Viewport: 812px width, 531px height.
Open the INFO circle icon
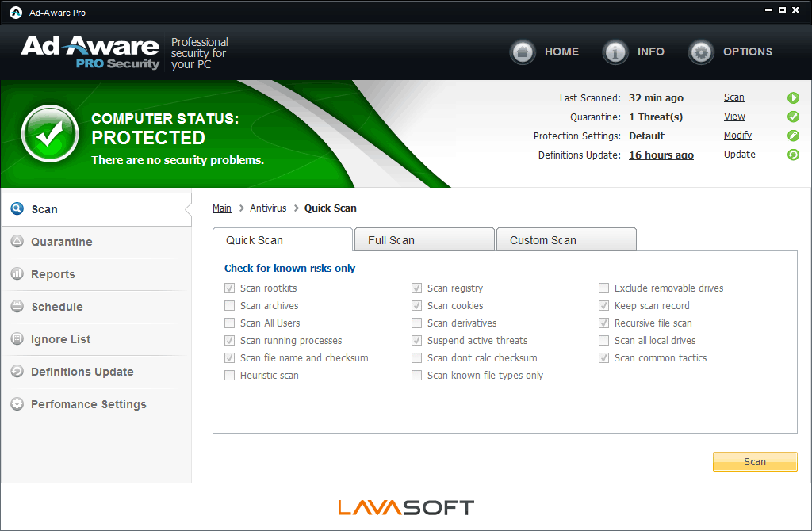[615, 52]
